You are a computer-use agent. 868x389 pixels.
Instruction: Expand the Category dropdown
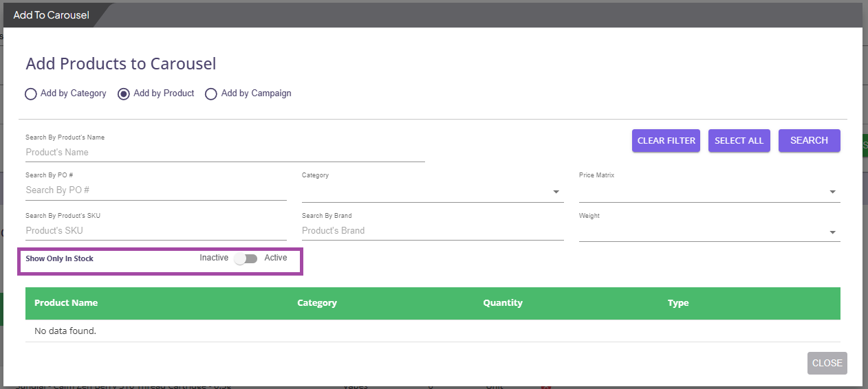432,192
